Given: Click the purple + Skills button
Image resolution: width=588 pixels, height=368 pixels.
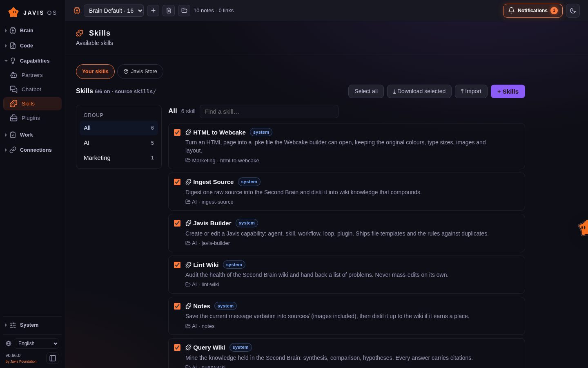Looking at the screenshot, I should pos(508,92).
